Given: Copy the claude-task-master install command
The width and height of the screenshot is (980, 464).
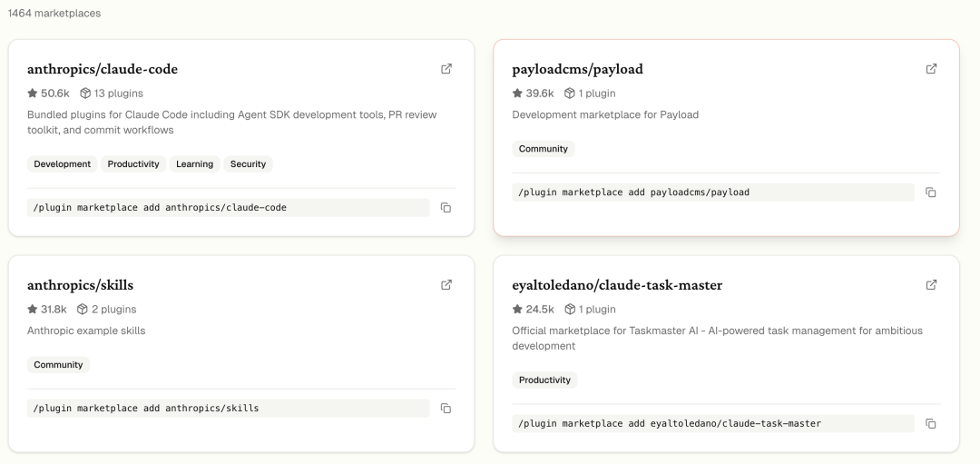Looking at the screenshot, I should tap(930, 424).
